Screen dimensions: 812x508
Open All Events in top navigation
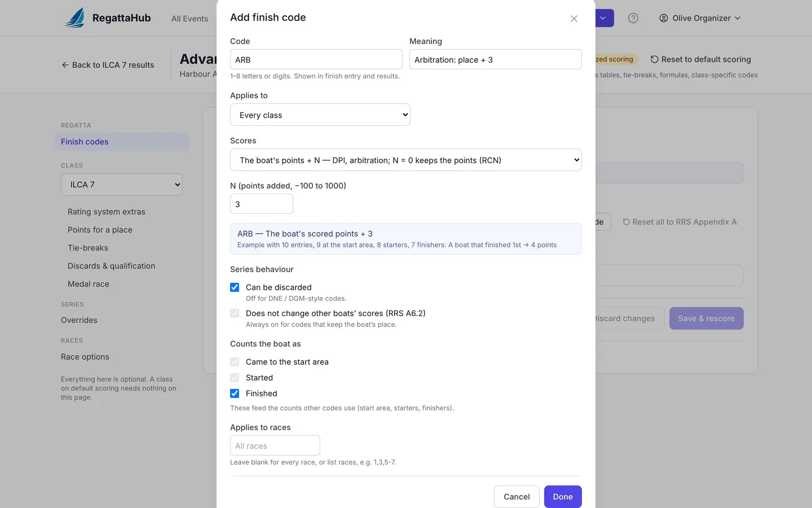189,19
